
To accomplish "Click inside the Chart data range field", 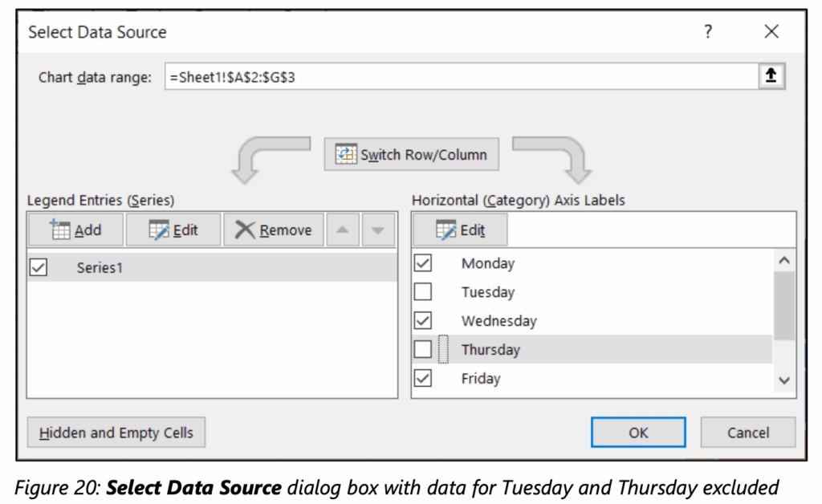I will (x=458, y=77).
